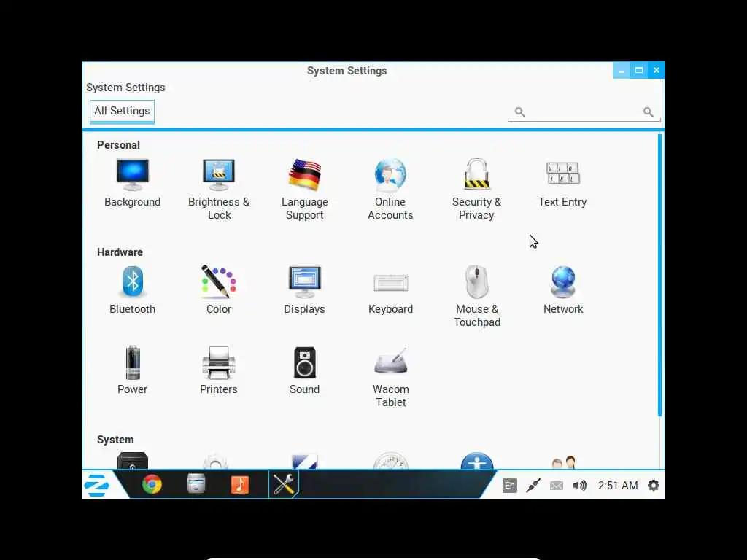747x560 pixels.
Task: Open Background settings
Action: click(133, 183)
